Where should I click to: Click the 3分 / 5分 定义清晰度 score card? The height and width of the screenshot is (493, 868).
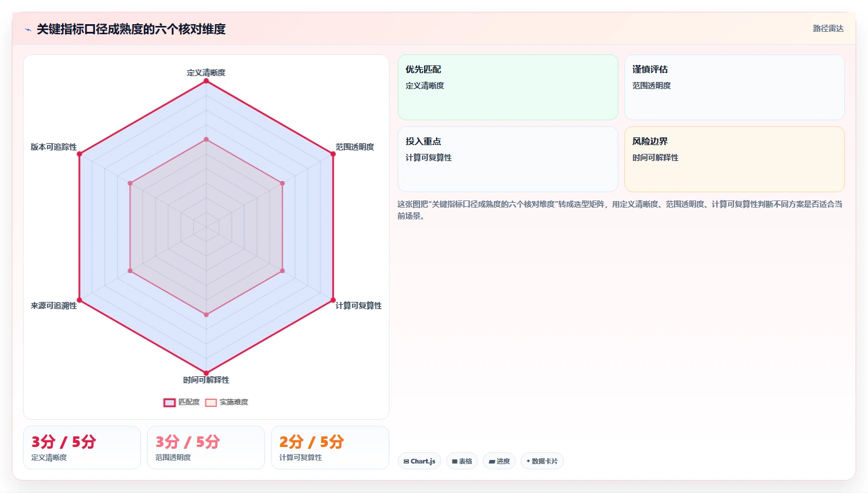[x=82, y=448]
